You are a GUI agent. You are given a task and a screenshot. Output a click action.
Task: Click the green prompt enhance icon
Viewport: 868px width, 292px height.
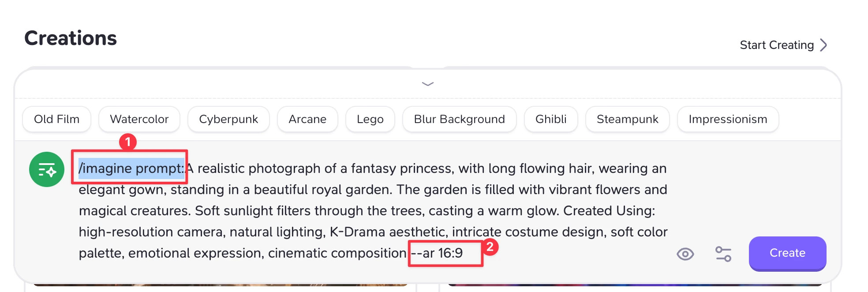point(47,169)
